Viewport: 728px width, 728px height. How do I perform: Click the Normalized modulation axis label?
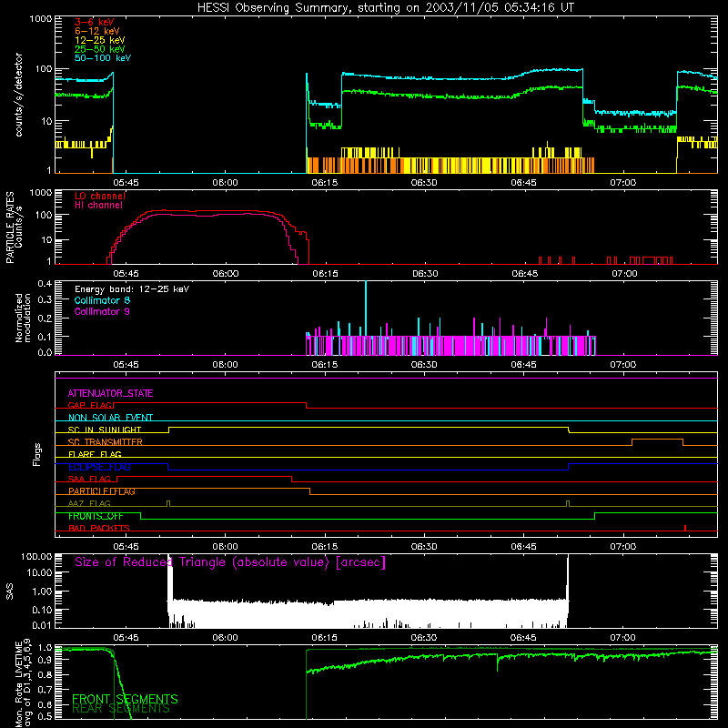23,318
